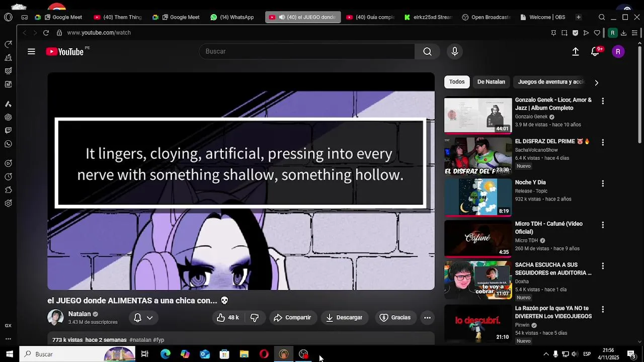644x362 pixels.
Task: Open the sidebar player icon
Action: point(8,163)
